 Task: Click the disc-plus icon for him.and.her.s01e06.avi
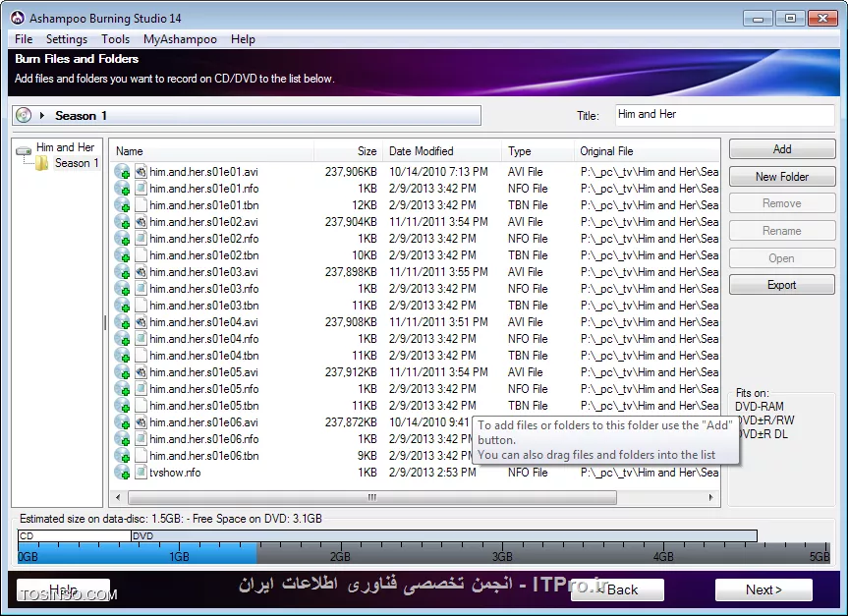(122, 422)
